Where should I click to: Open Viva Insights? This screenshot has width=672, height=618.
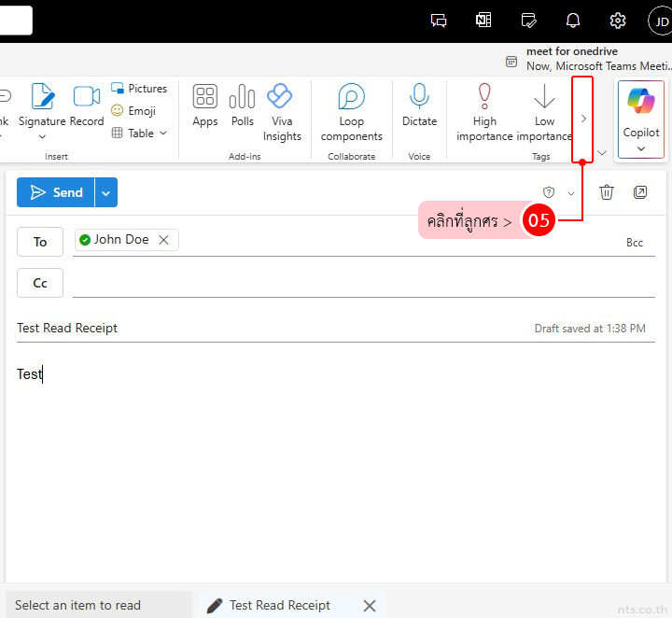(282, 112)
